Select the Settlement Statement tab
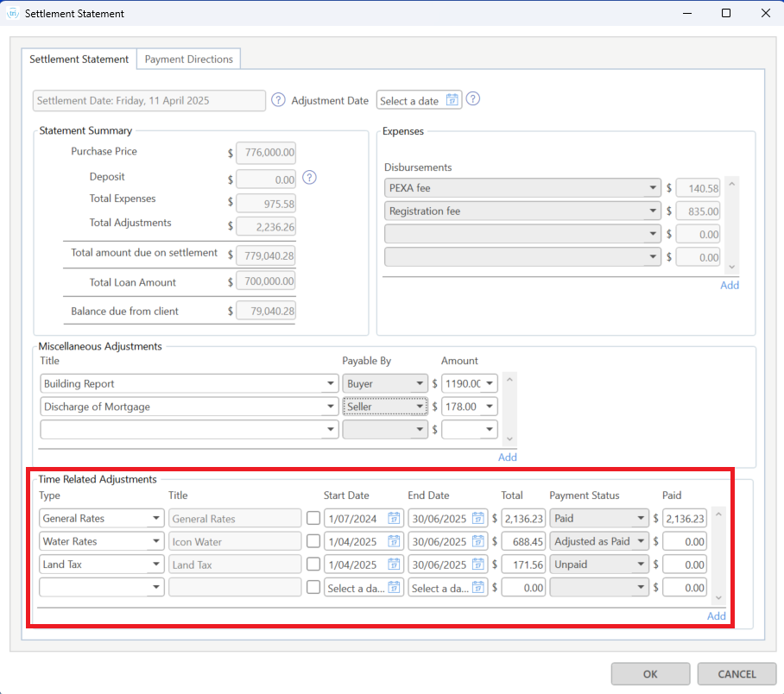 click(x=79, y=60)
